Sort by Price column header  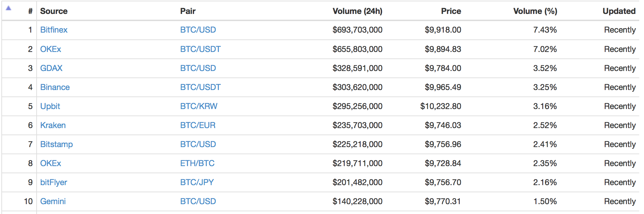click(451, 11)
